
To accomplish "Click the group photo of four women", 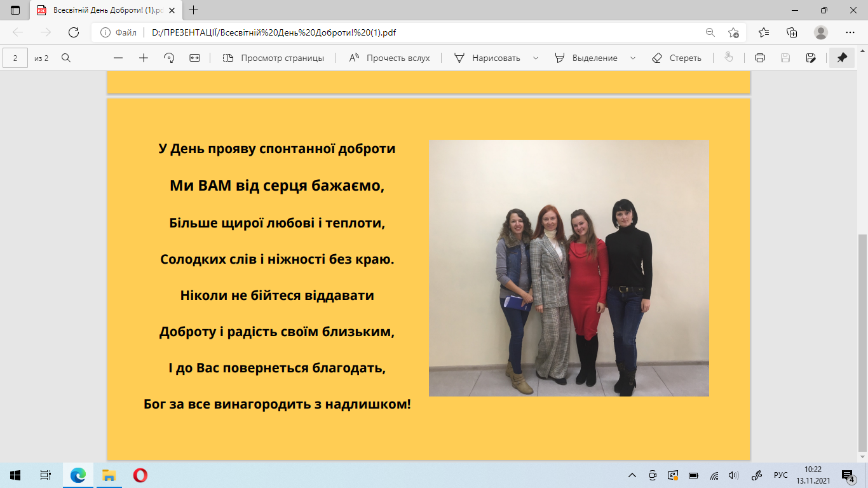I will (x=569, y=268).
